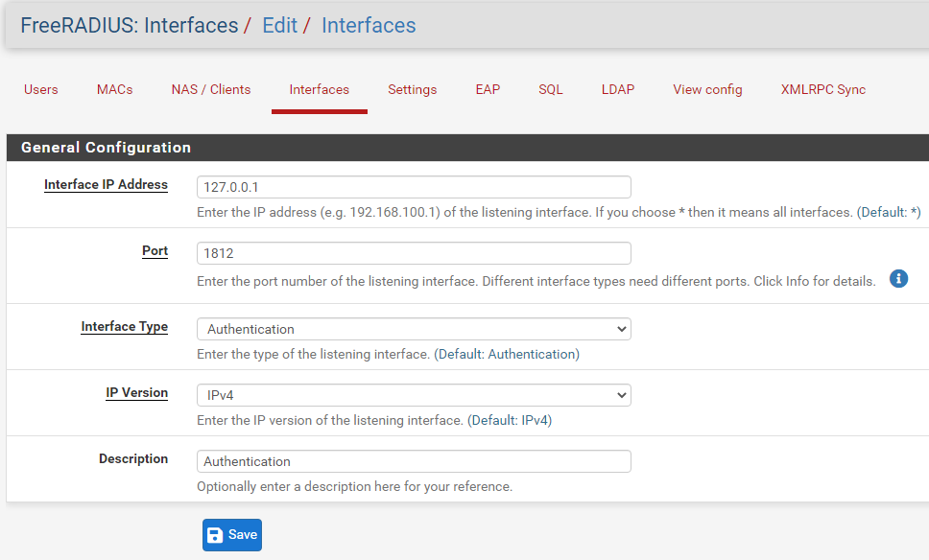Open the EAP tab
Image resolution: width=929 pixels, height=560 pixels.
tap(488, 89)
